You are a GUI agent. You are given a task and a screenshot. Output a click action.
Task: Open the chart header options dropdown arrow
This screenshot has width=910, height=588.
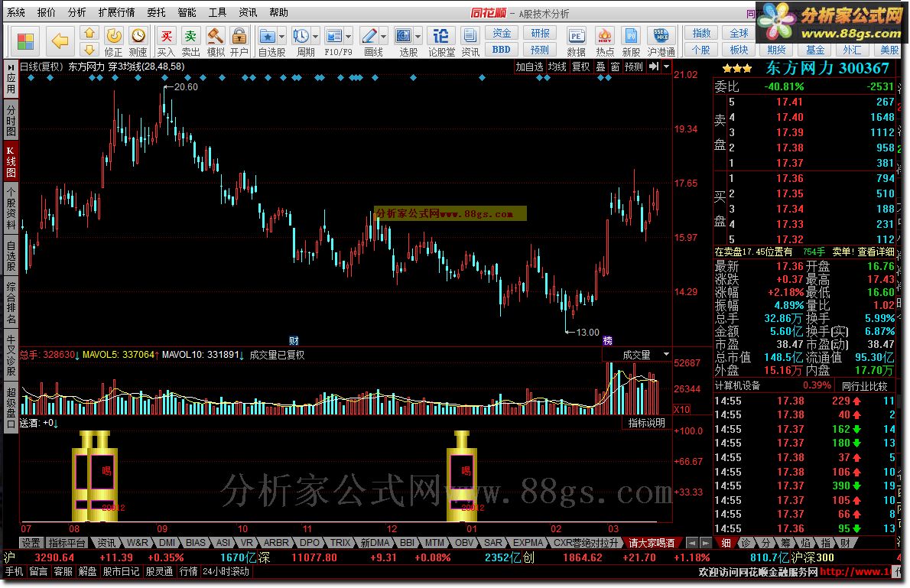click(x=666, y=67)
